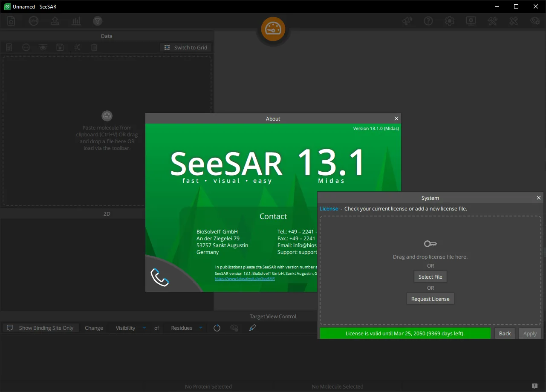The image size is (546, 392).
Task: Toggle the eye visibility icon in Data toolbar
Action: click(x=43, y=47)
